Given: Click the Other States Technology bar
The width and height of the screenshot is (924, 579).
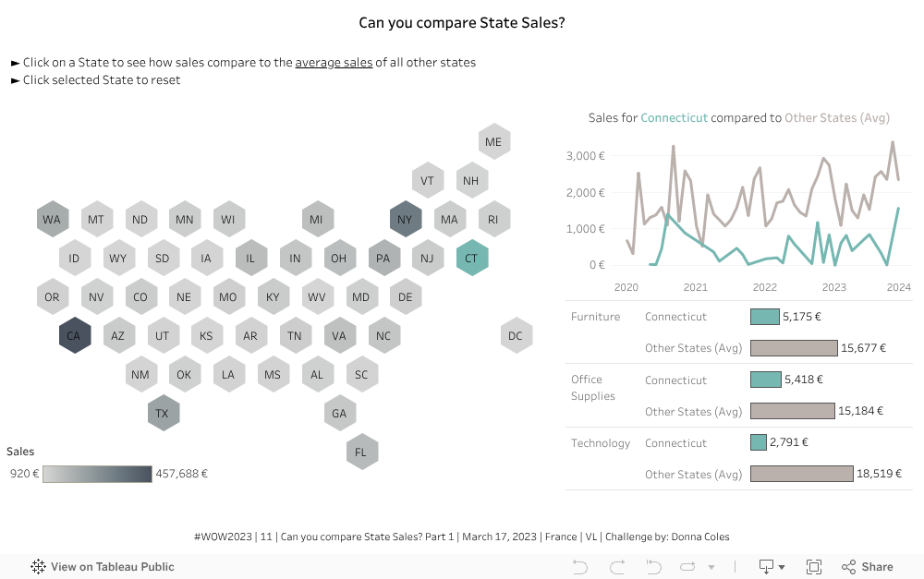Looking at the screenshot, I should (801, 474).
